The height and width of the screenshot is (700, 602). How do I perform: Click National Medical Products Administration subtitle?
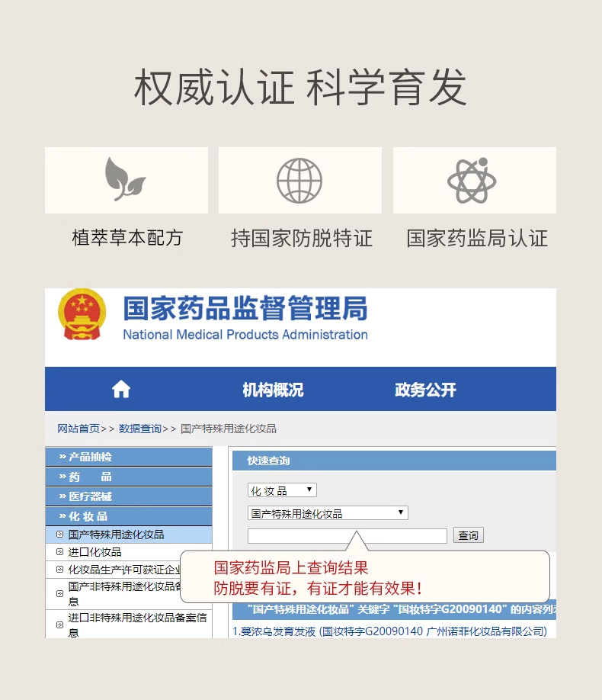click(x=245, y=335)
